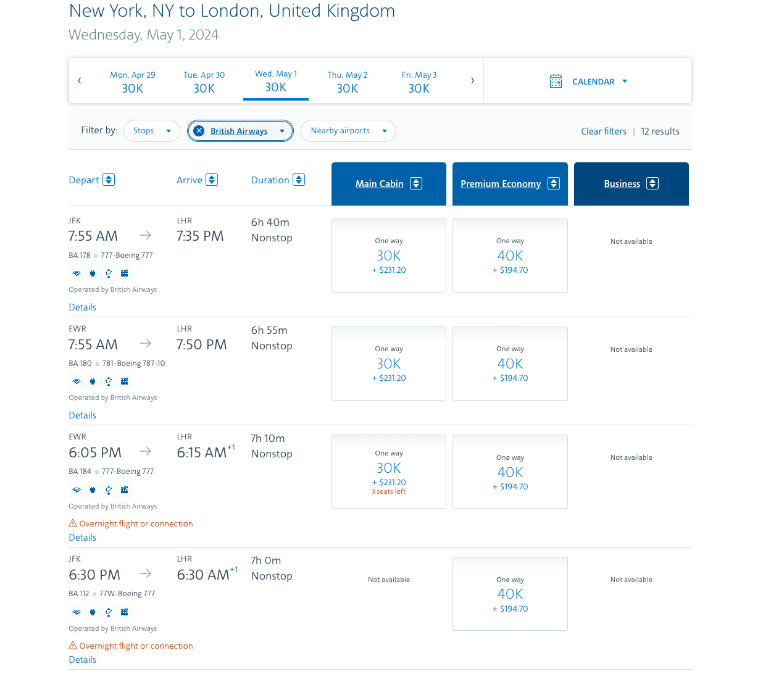Viewport: 784px width, 674px height.
Task: Click the calendar grid icon
Action: [x=556, y=81]
